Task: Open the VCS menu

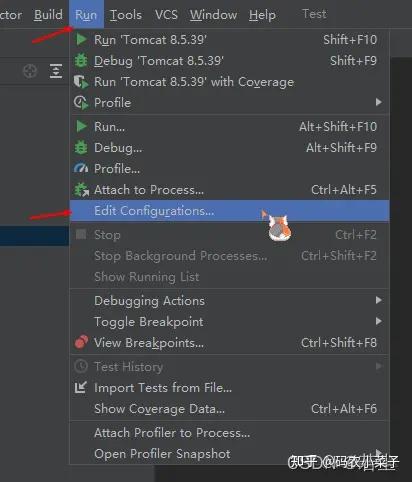Action: pos(166,15)
